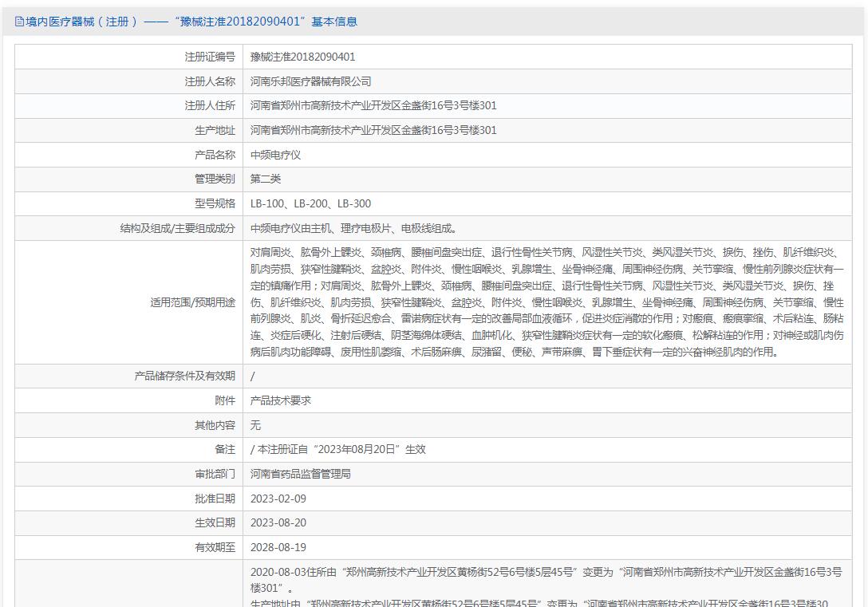Click the 其他内容 row label
Screen dimensions: 868x607
tap(215, 425)
